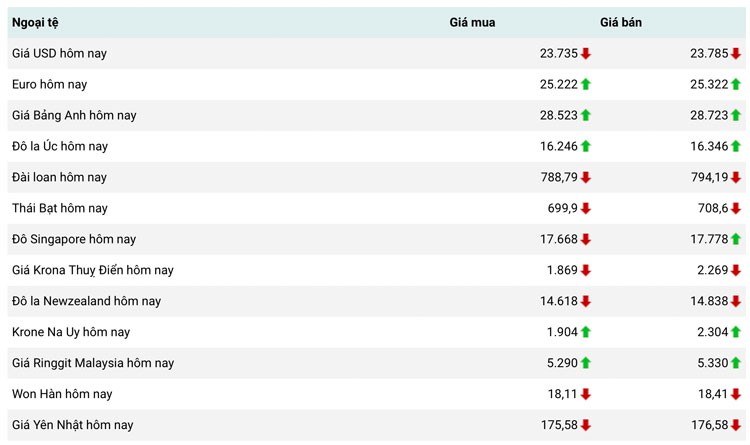Select Giá Bảng Anh hôm nay row

(74, 116)
